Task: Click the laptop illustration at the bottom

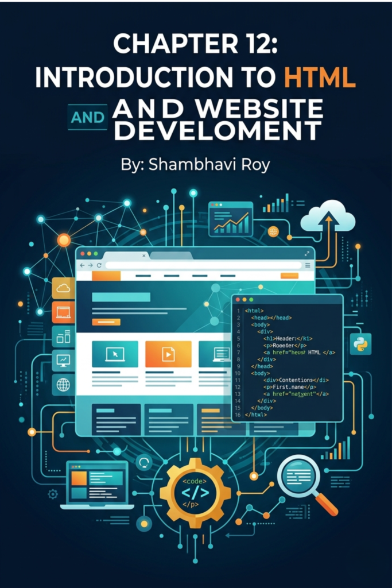Action: tap(97, 485)
